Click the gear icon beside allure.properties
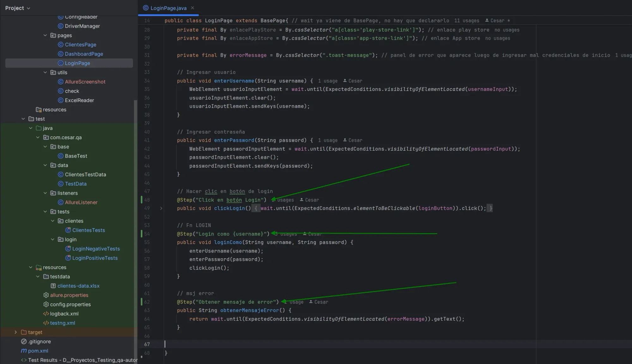Image resolution: width=632 pixels, height=364 pixels. click(46, 295)
